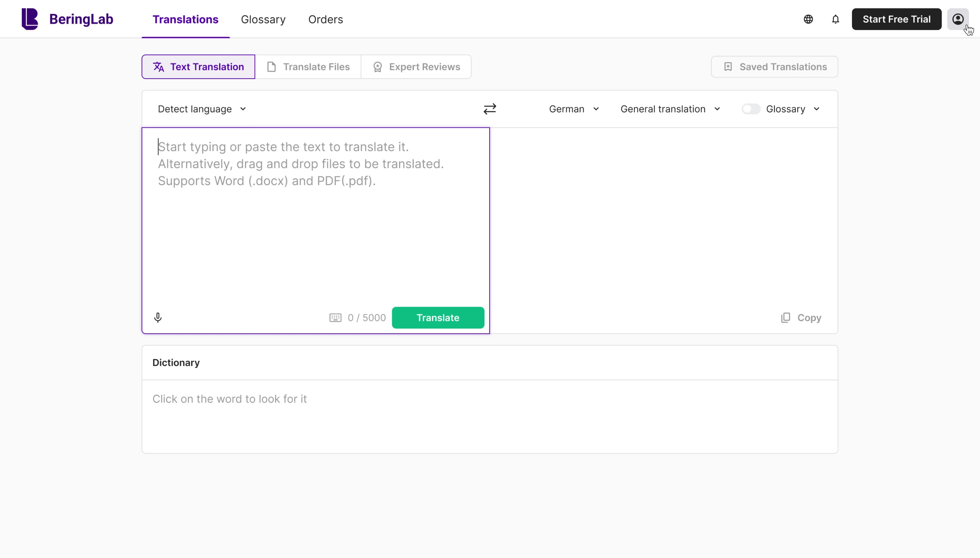Start voice input with microphone icon

tap(158, 318)
